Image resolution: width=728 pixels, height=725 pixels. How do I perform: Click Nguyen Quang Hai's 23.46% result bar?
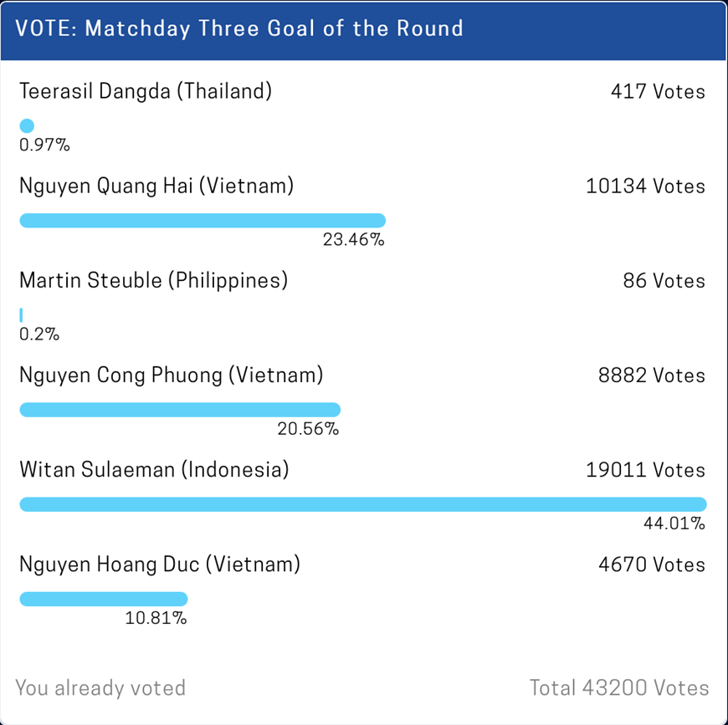(202, 221)
